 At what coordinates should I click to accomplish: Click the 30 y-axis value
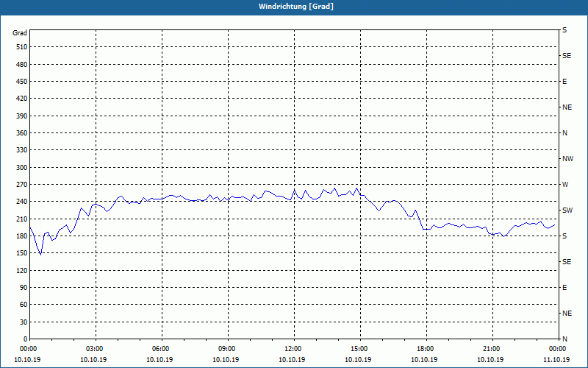point(24,322)
